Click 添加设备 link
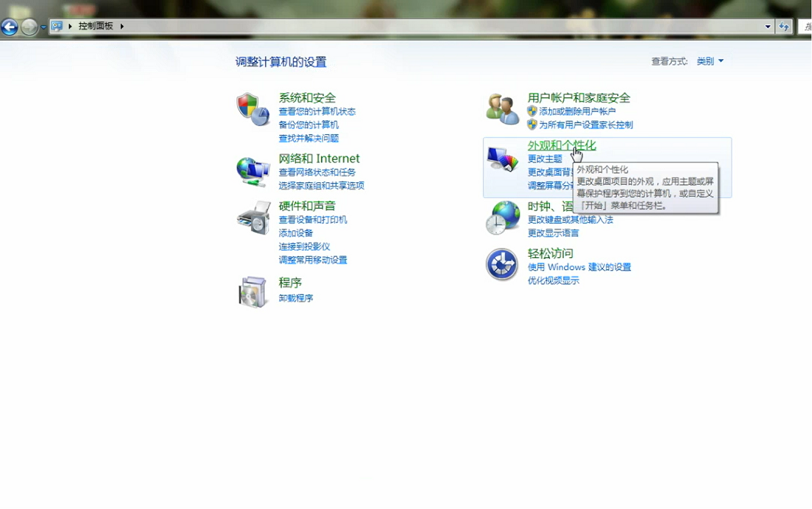The height and width of the screenshot is (509, 812). pyautogui.click(x=296, y=233)
